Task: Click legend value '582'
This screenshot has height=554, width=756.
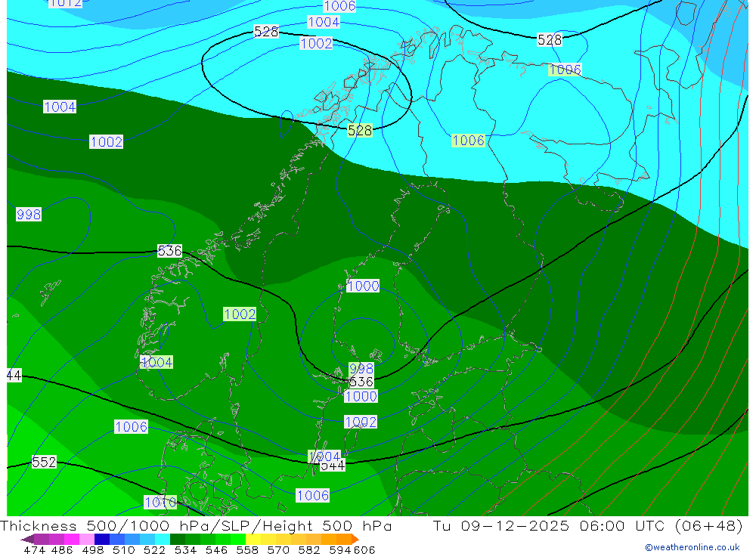Action: pos(309,549)
